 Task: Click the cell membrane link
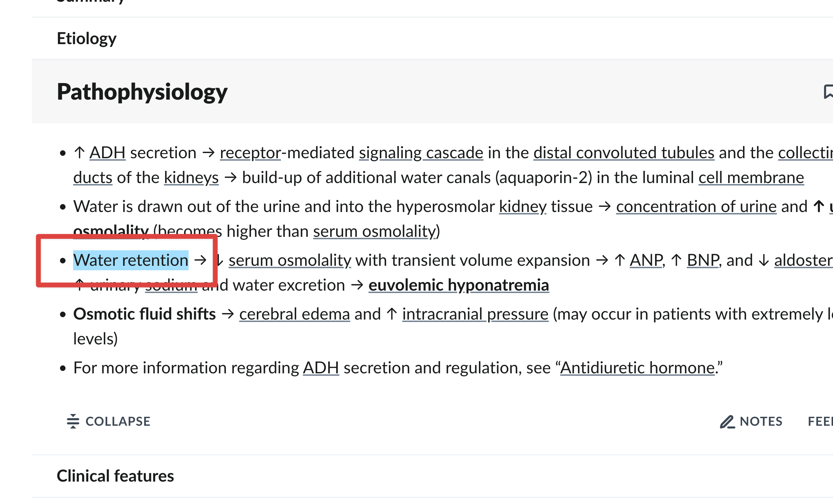pyautogui.click(x=751, y=178)
